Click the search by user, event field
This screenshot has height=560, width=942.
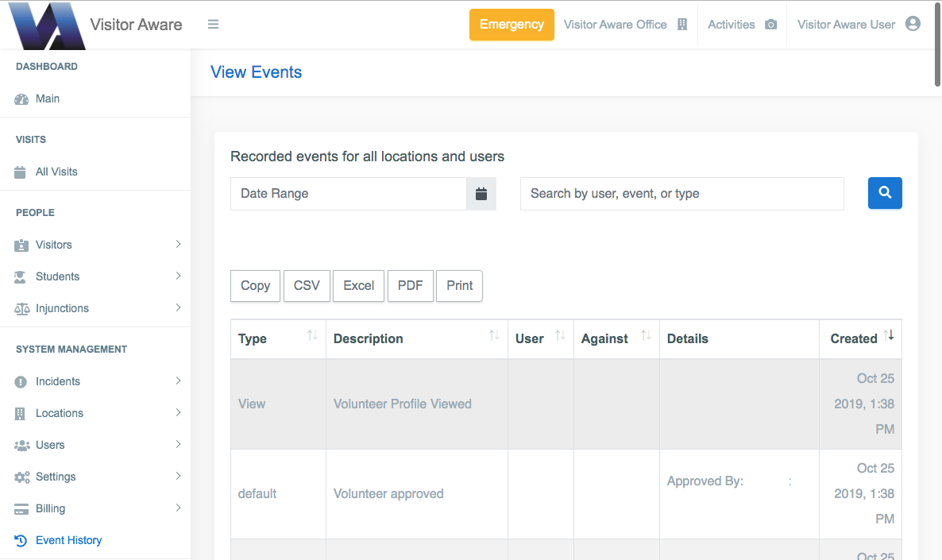point(681,194)
